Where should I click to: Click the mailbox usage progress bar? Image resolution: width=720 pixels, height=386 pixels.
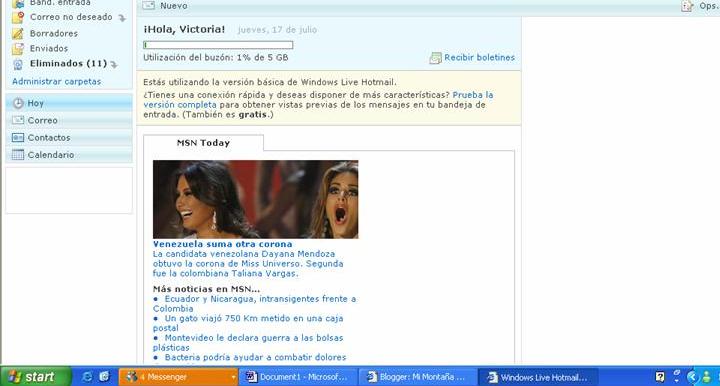(x=218, y=45)
